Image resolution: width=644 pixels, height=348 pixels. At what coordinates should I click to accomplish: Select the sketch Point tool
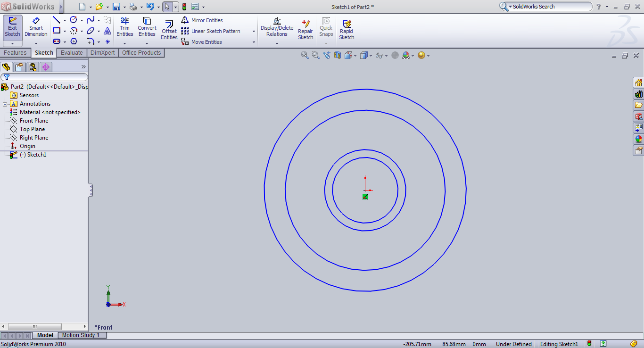tap(107, 41)
